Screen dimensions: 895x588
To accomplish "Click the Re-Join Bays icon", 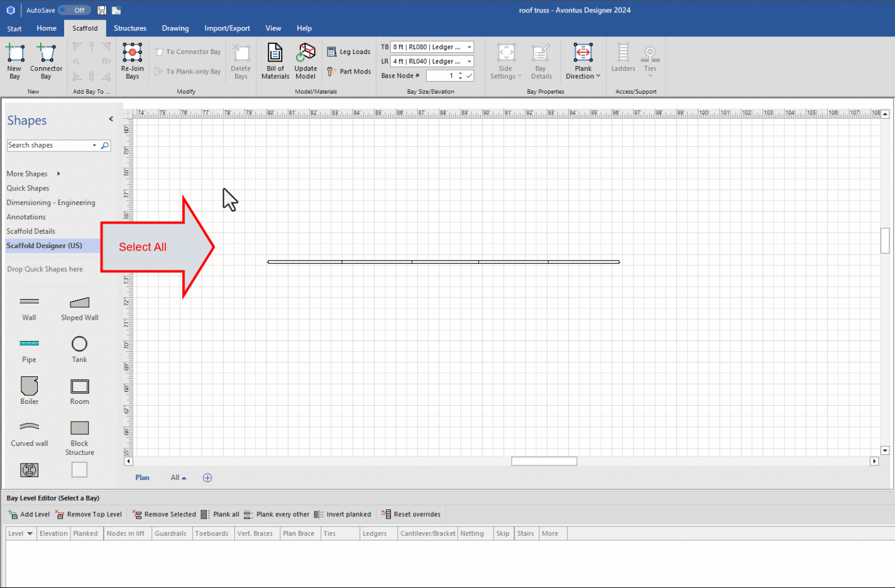I will (132, 53).
